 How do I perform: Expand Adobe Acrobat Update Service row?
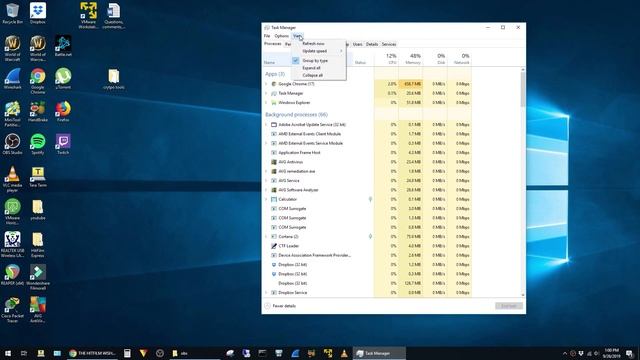click(x=267, y=124)
